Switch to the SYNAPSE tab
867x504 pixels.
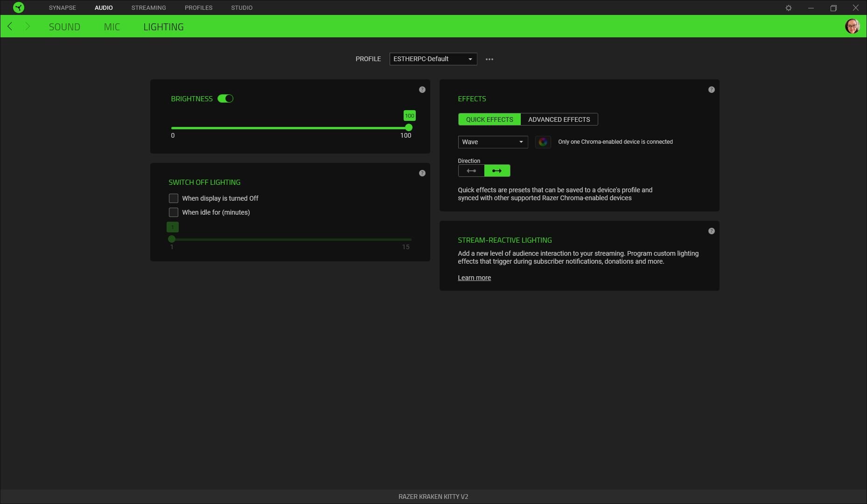click(x=63, y=8)
